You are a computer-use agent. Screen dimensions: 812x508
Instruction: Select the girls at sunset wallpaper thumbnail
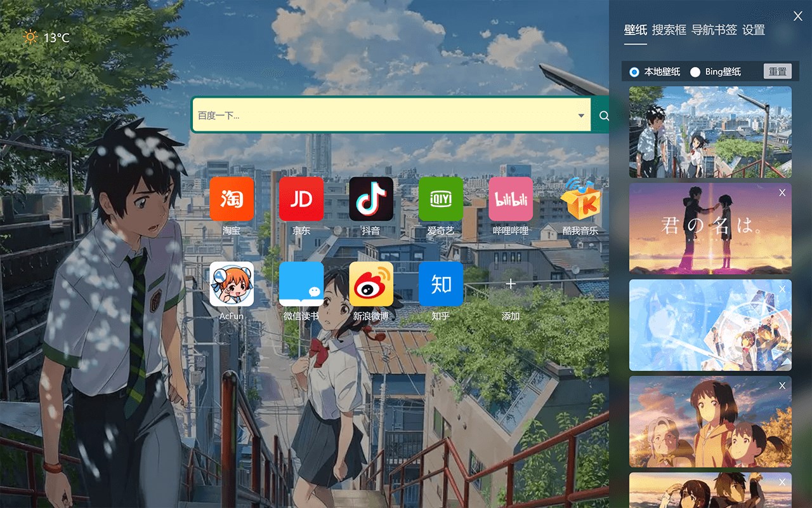click(710, 422)
